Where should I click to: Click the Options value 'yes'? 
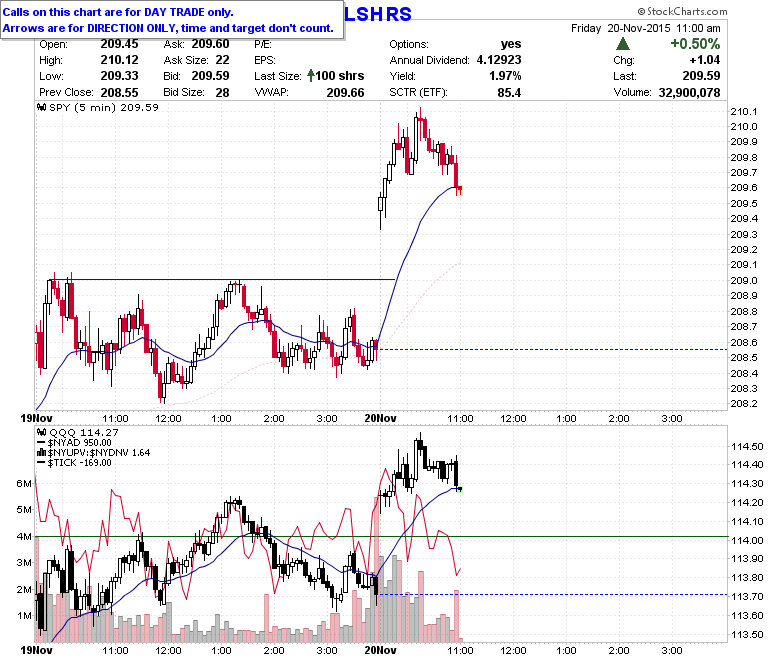pyautogui.click(x=511, y=44)
